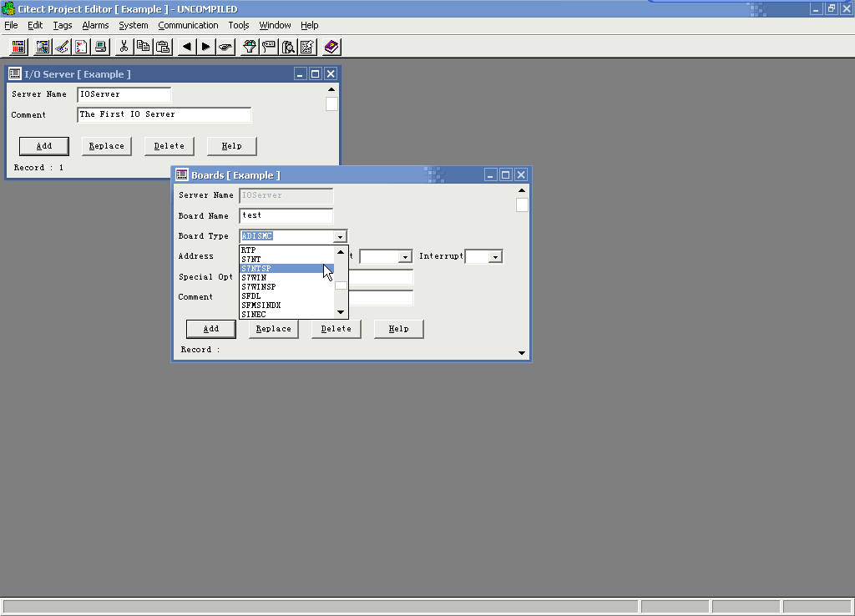Pick SFDL from the Board Type list
Screen dimensions: 855x616
(287, 296)
